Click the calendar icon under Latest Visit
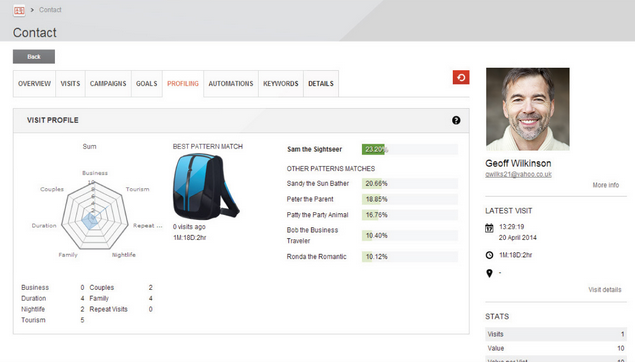The height and width of the screenshot is (362, 635). click(489, 228)
